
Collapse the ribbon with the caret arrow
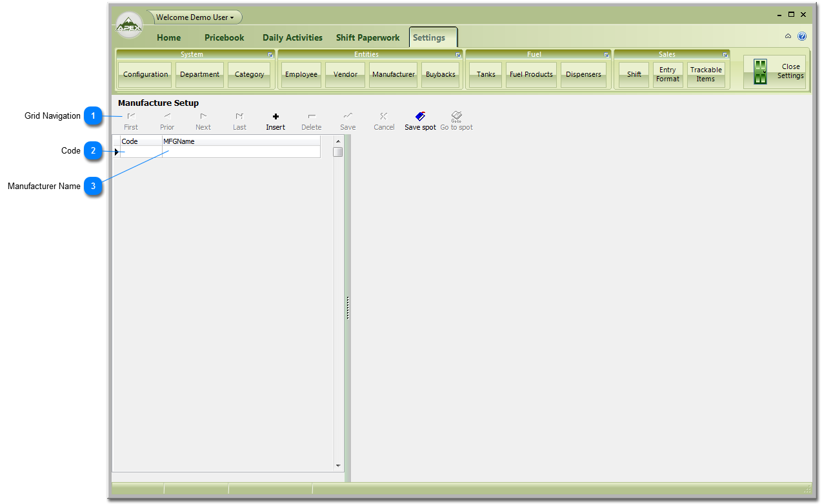788,37
